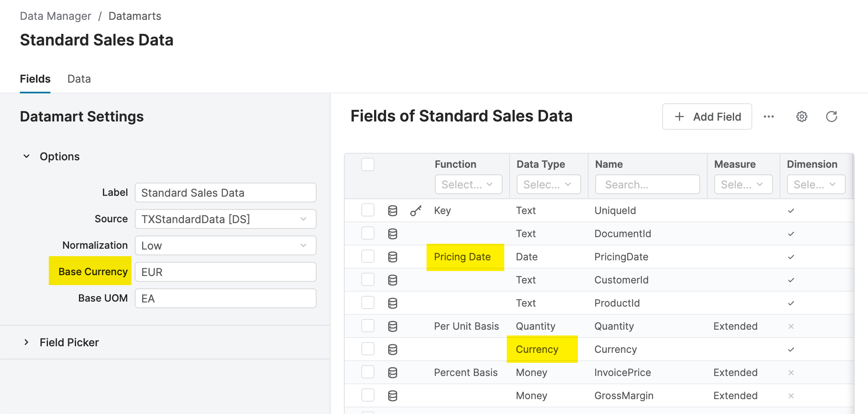Click the Name column search field

pos(647,185)
